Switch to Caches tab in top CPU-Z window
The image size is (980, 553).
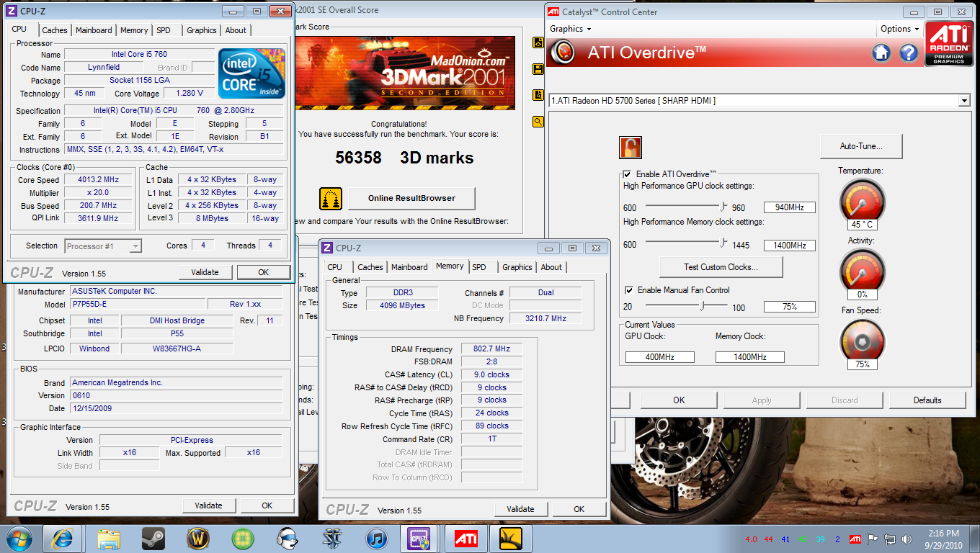[54, 30]
